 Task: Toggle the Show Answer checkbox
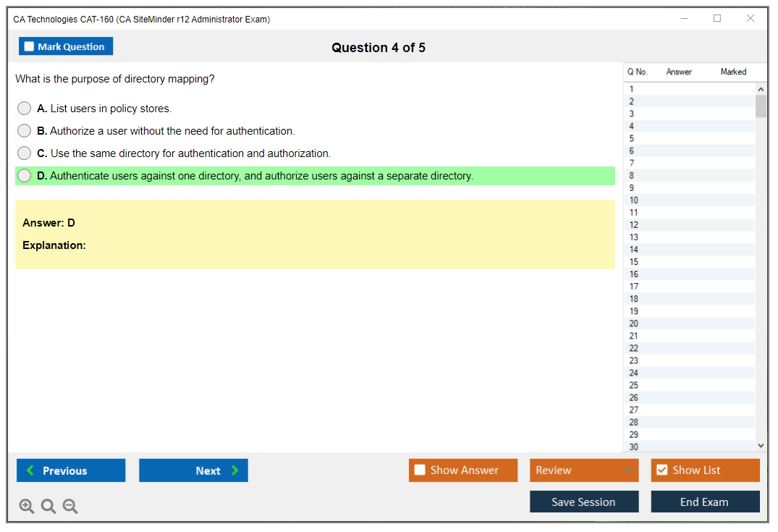pos(420,470)
